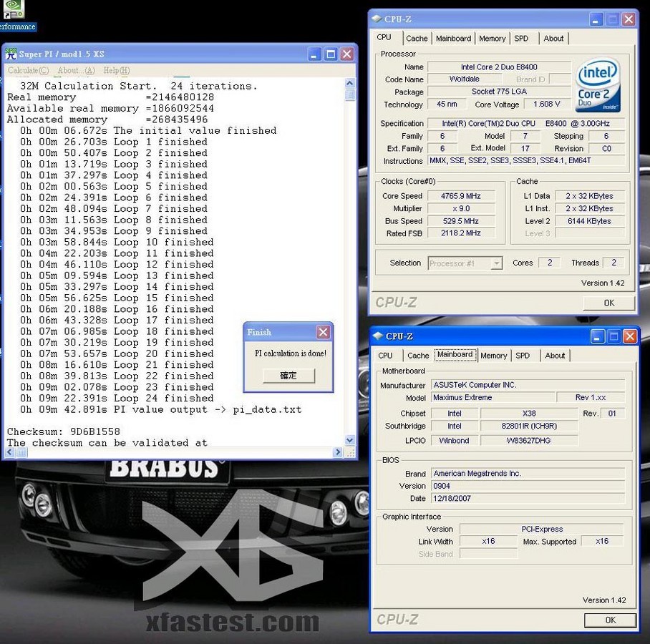
Task: Click the Super PI horizontal scroll thumb
Action: click(x=21, y=452)
